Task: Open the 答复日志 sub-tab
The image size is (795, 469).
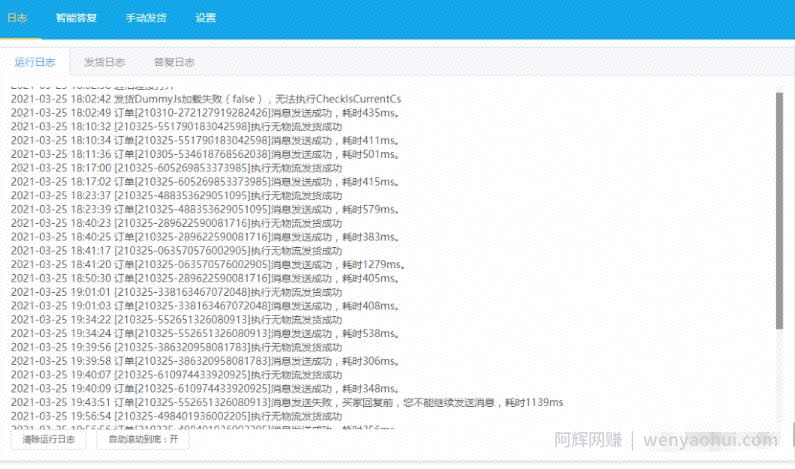Action: point(174,62)
